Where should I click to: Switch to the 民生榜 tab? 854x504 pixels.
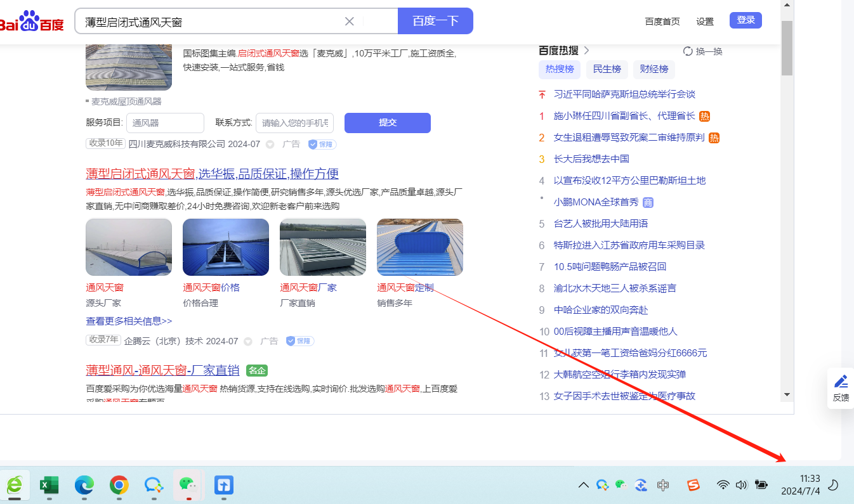pos(607,69)
